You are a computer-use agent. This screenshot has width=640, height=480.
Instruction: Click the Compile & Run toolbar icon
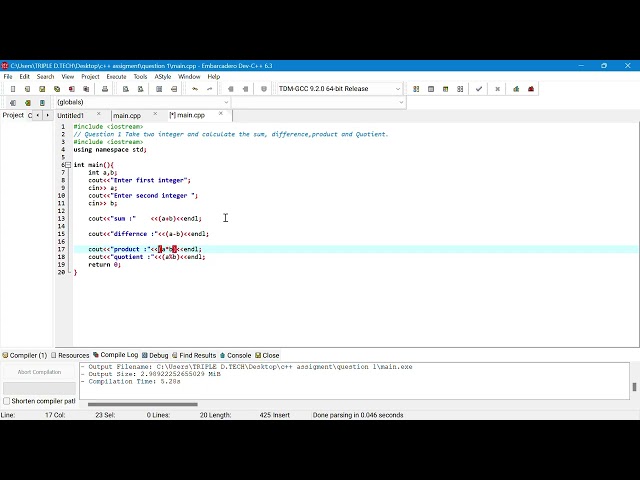click(x=445, y=89)
